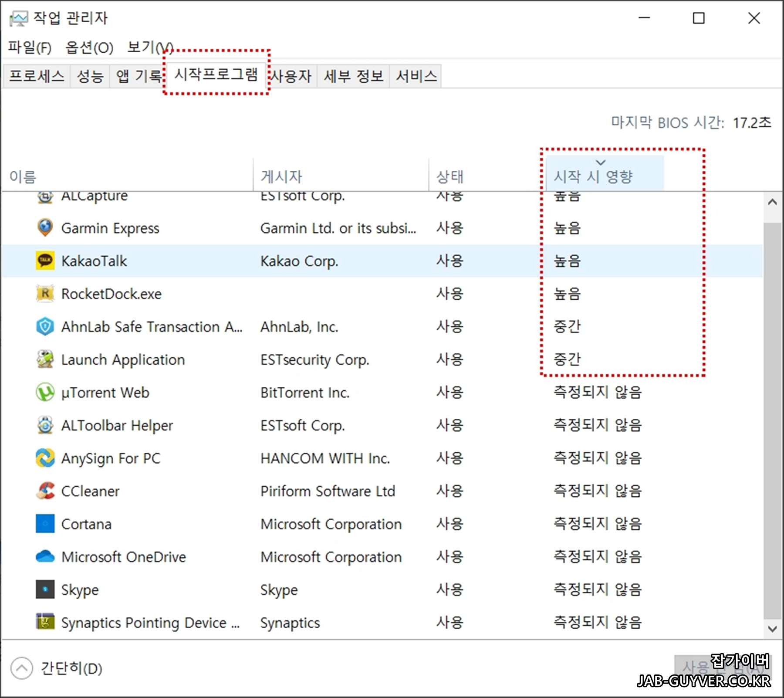Click the vertical scrollbar thumb
Screen dimensions: 784x698
click(773, 420)
